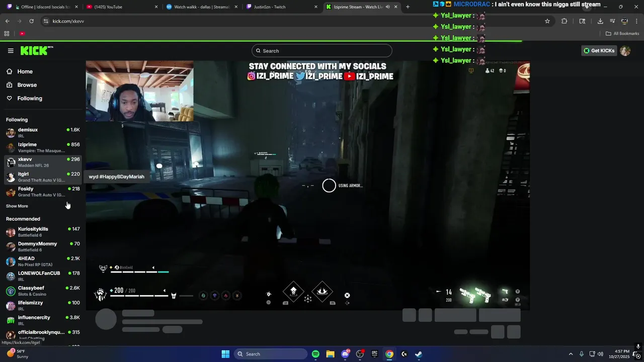644x362 pixels.
Task: Open user profile avatar on Kick
Action: pos(625,51)
